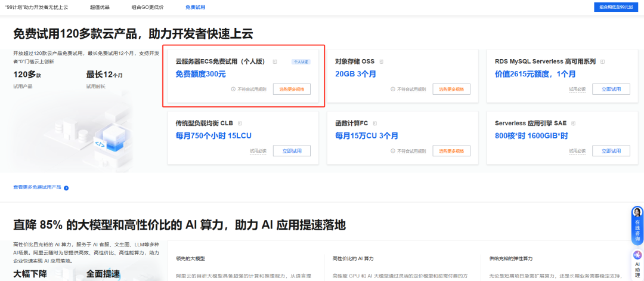644x281 pixels.
Task: Click 每月750个小时 15LCU offer text
Action: pyautogui.click(x=213, y=136)
